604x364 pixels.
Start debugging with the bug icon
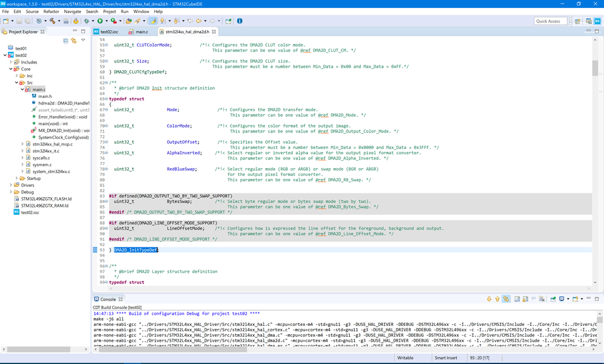87,21
